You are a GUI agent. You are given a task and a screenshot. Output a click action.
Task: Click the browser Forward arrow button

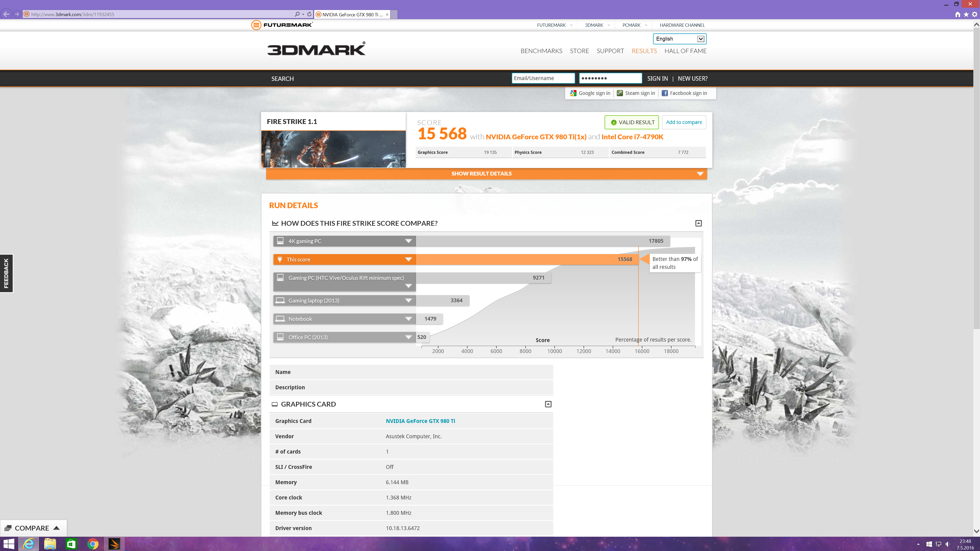pos(17,14)
